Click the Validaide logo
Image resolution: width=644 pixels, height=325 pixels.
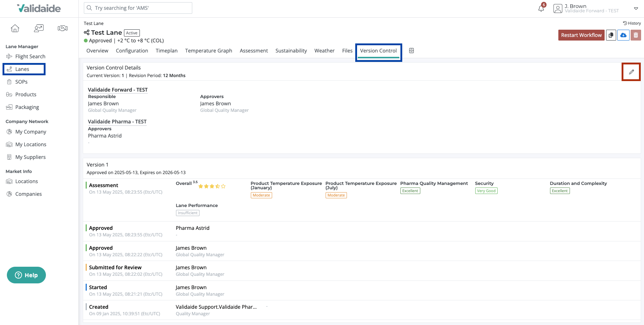click(39, 8)
